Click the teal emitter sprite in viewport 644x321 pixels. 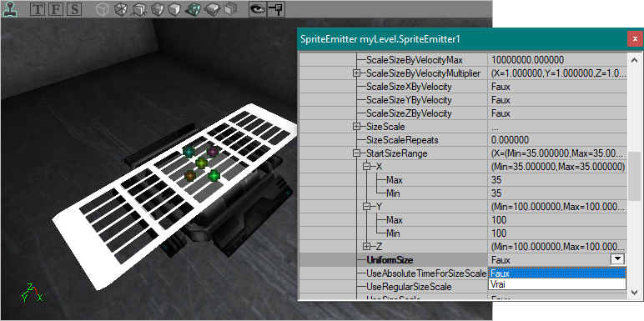189,152
